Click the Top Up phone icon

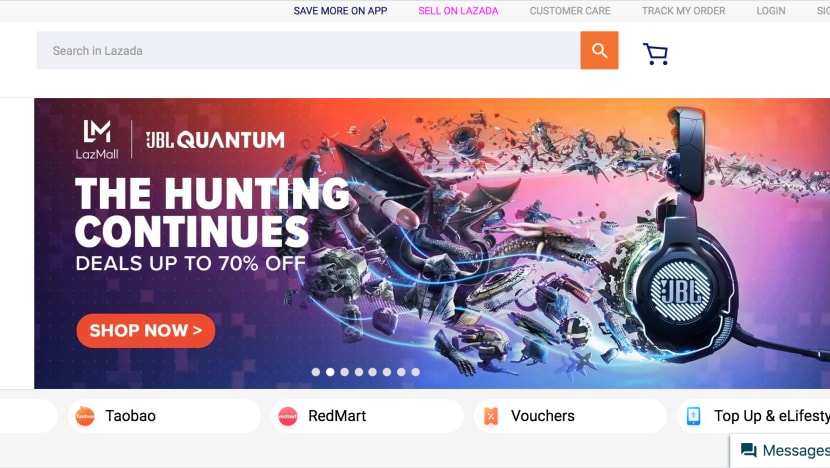tap(693, 416)
